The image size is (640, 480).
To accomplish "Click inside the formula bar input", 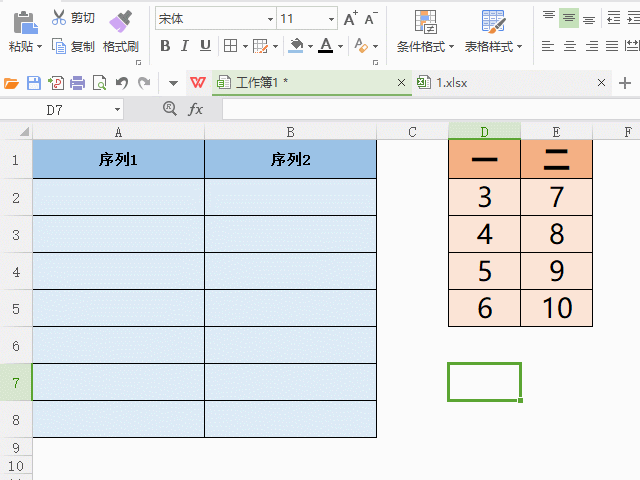I will pos(431,109).
